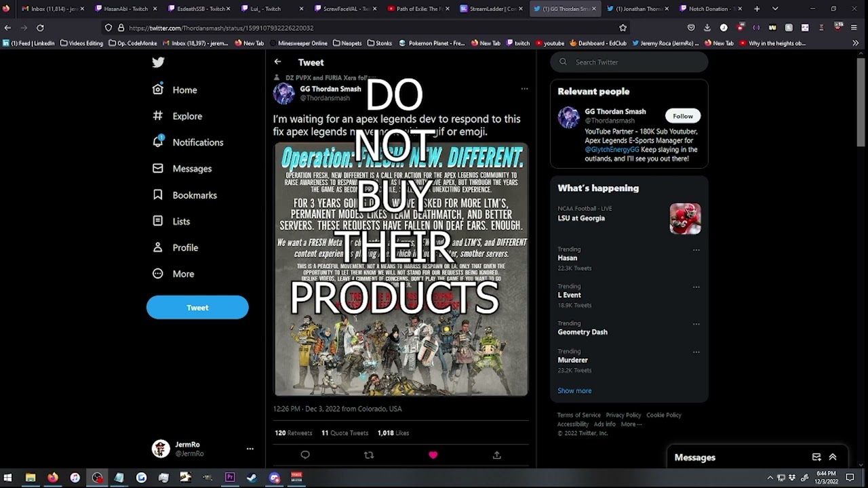The height and width of the screenshot is (488, 868).
Task: Switch to the StreamLadder tab
Action: (492, 9)
